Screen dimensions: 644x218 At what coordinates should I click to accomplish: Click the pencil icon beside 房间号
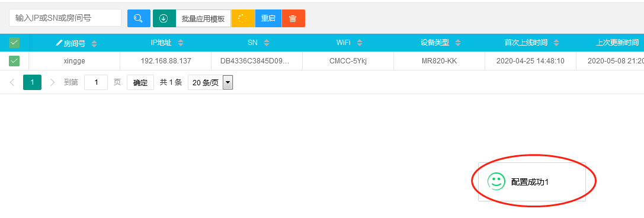[x=59, y=43]
